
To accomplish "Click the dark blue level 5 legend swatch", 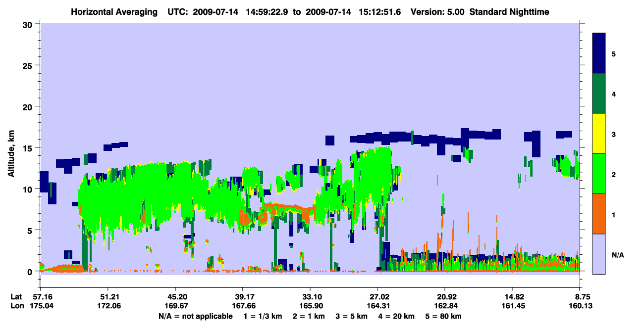I will pyautogui.click(x=599, y=53).
